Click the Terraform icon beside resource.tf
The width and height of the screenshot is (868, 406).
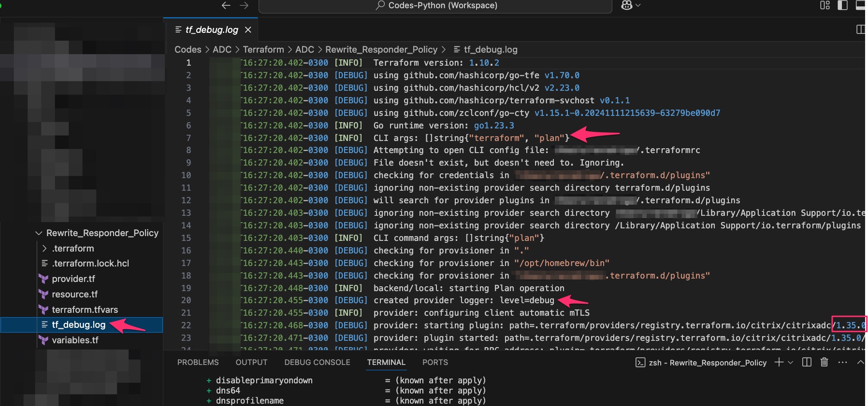43,294
